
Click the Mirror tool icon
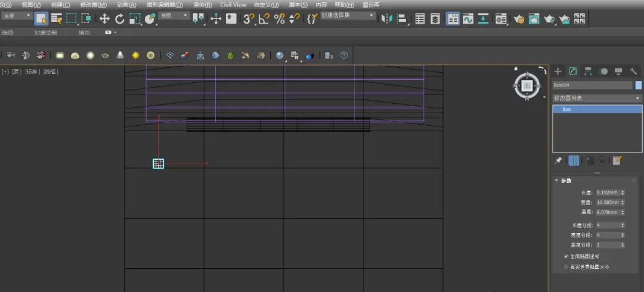386,18
